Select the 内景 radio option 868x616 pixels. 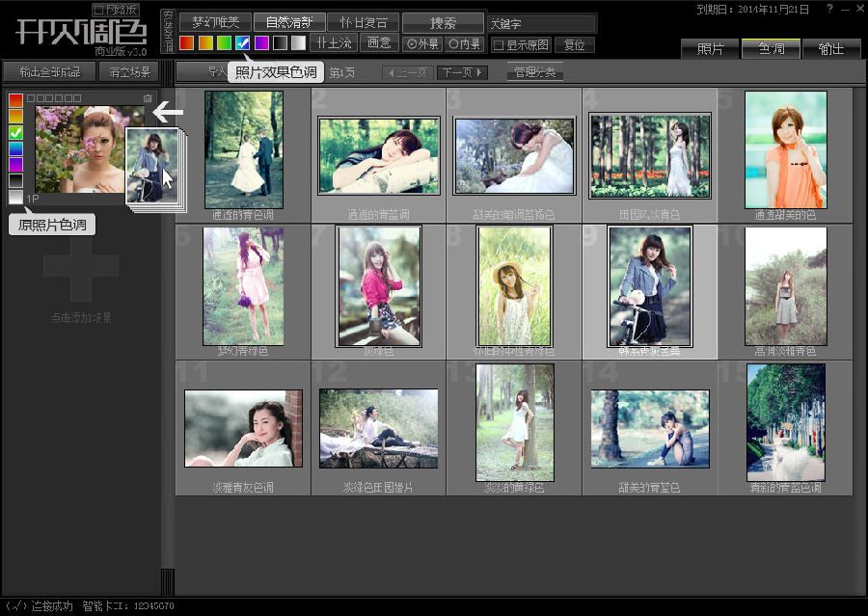(453, 44)
